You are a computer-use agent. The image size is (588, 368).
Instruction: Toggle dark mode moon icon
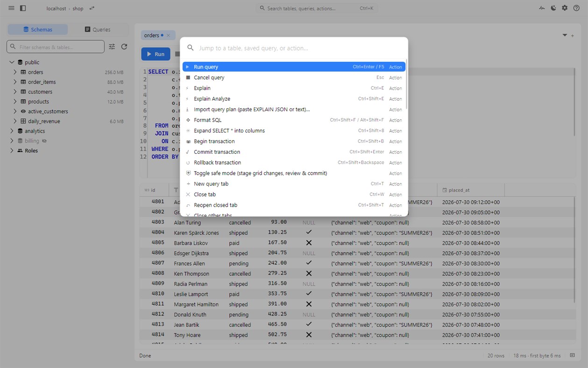click(x=553, y=8)
